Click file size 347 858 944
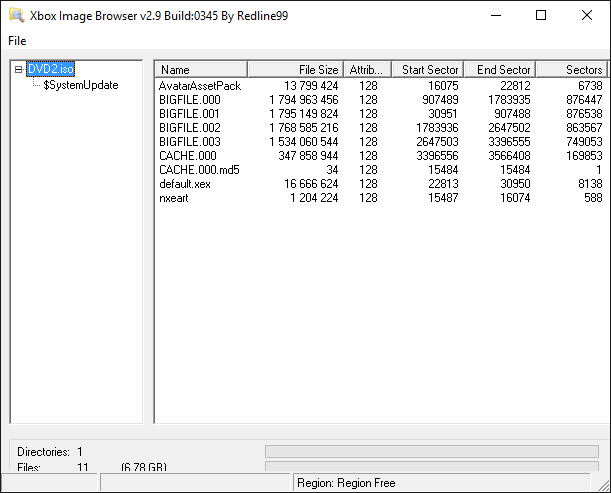This screenshot has width=611, height=493. click(x=308, y=155)
